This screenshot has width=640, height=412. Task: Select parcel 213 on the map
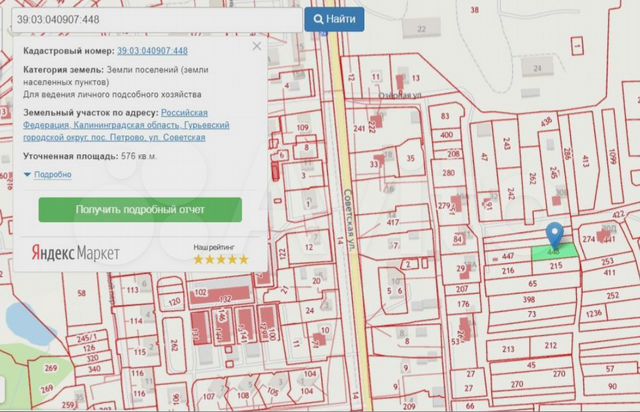pos(508,349)
